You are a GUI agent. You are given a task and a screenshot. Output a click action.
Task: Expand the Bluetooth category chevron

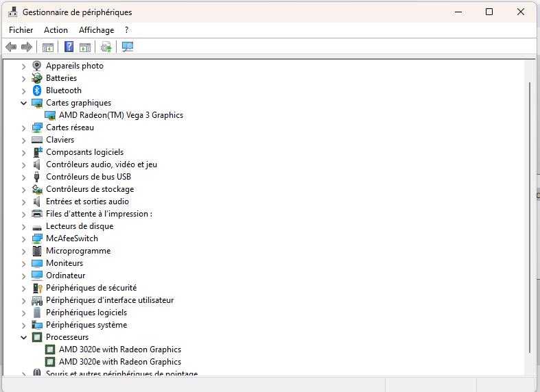pos(23,90)
